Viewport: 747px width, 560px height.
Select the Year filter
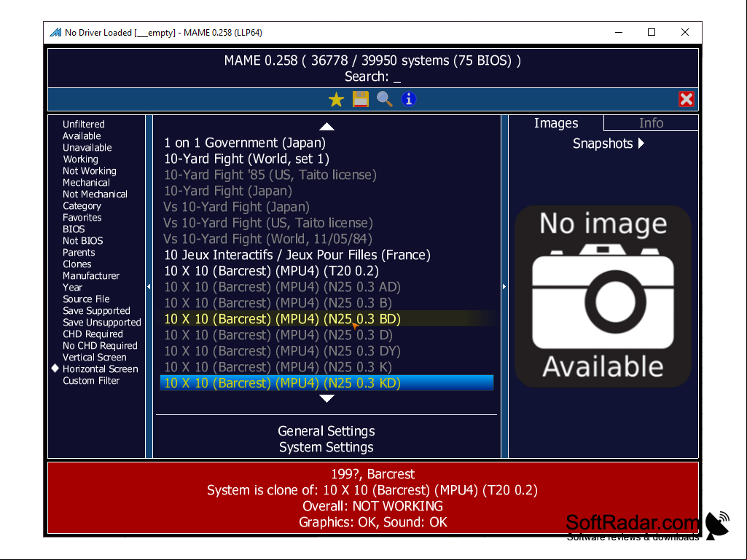click(x=72, y=288)
